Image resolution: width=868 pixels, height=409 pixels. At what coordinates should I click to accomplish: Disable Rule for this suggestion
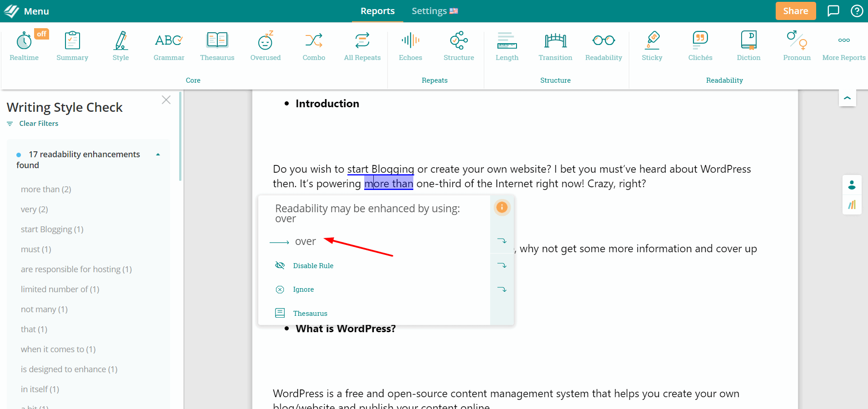[x=313, y=266]
